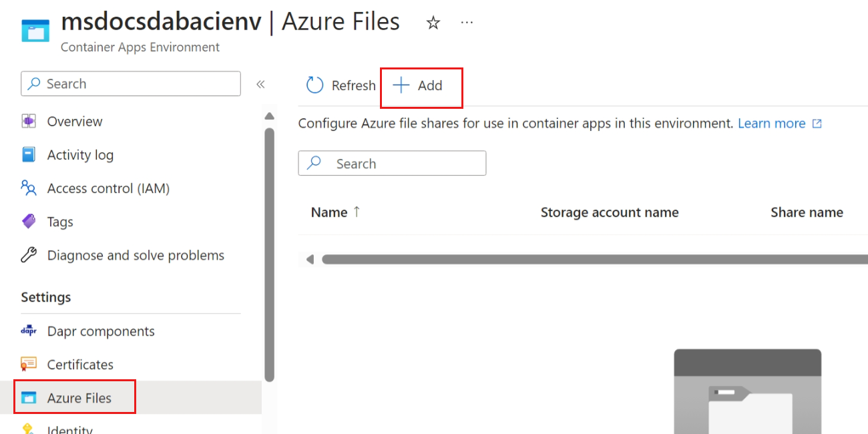Screen dimensions: 868x434
Task: Select the Certificates icon
Action: (29, 364)
